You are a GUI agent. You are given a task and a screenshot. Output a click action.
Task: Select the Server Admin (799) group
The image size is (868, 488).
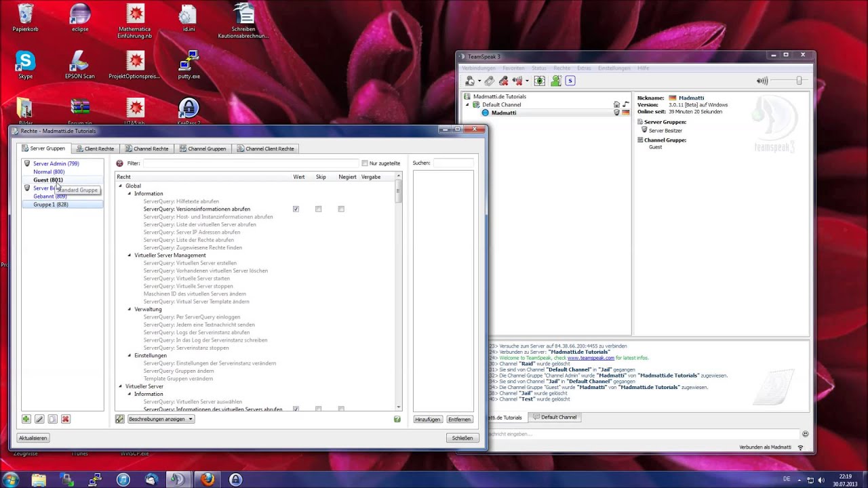click(56, 164)
